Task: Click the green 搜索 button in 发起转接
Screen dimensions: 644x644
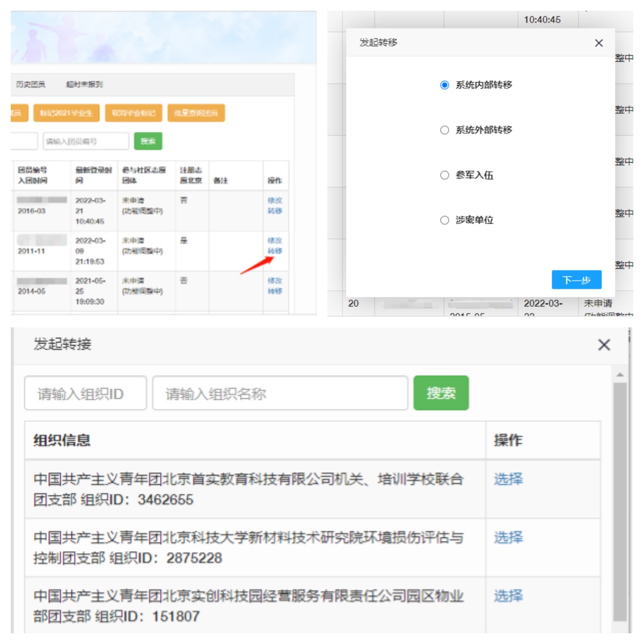Action: 441,393
